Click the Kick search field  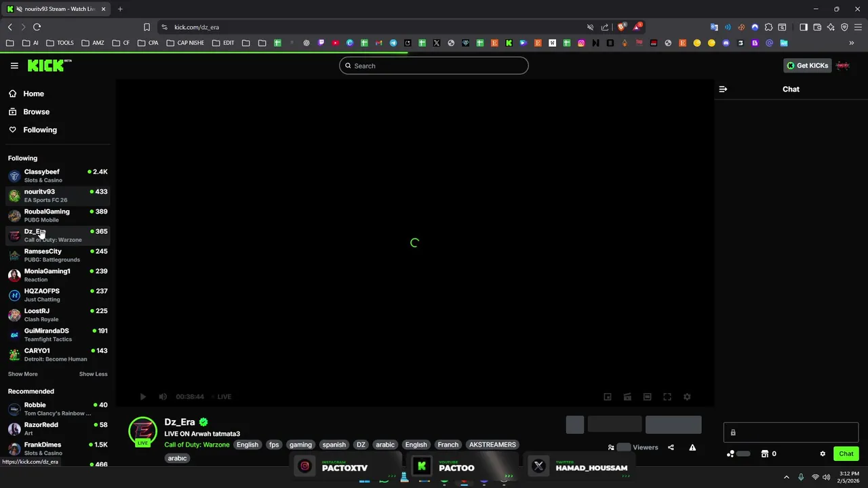(x=434, y=66)
